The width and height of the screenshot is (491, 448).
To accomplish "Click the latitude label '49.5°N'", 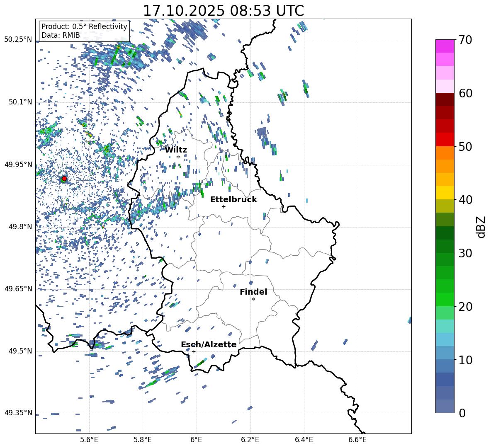I will tap(20, 351).
